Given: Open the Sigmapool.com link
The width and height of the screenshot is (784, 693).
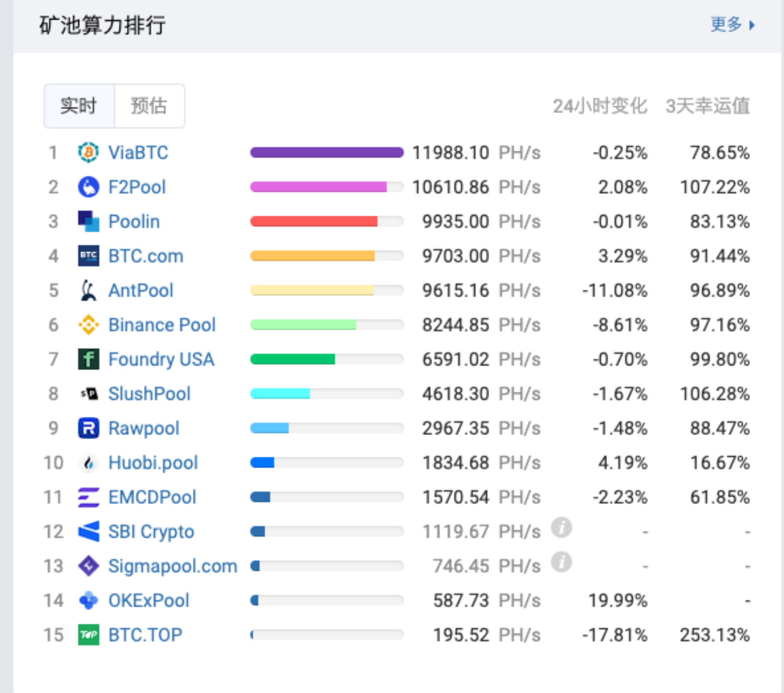Looking at the screenshot, I should click(173, 566).
